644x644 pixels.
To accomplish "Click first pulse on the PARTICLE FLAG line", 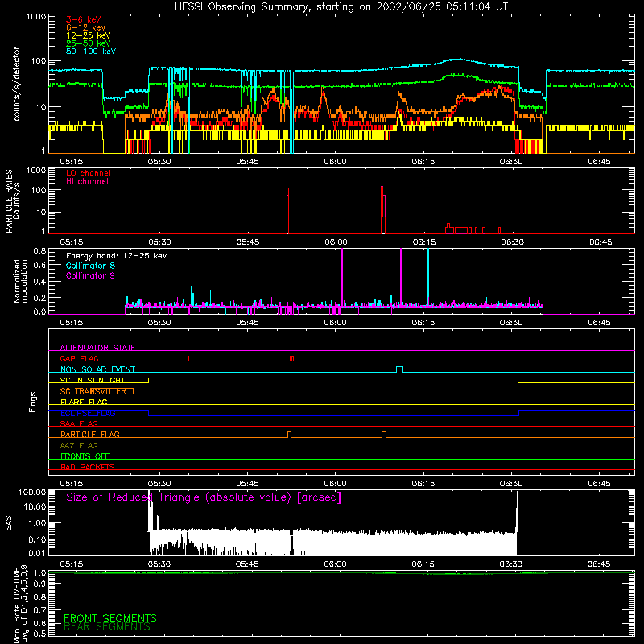I will click(x=290, y=435).
